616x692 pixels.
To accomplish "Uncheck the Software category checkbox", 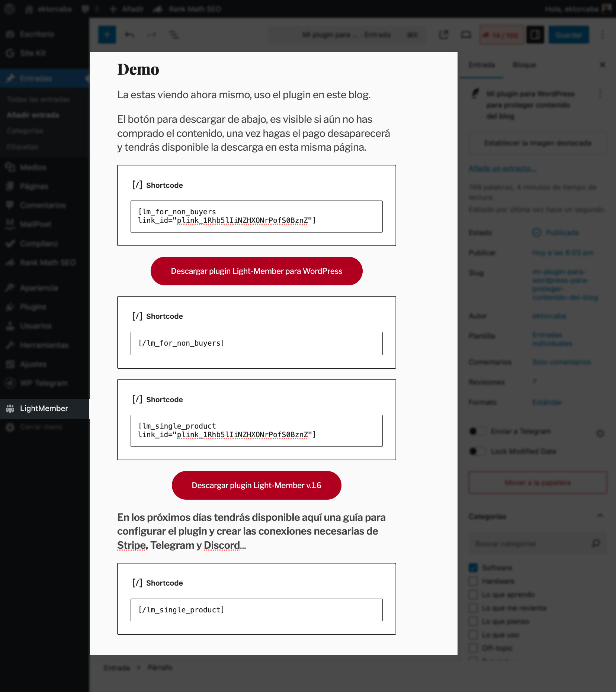I will pyautogui.click(x=473, y=568).
